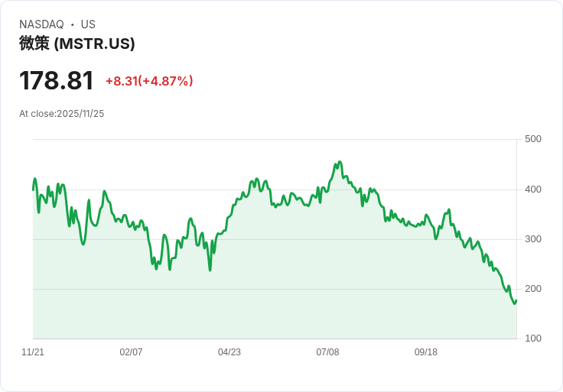Click the At close:2025/11/25 timestamp
This screenshot has width=563, height=392.
(x=61, y=114)
